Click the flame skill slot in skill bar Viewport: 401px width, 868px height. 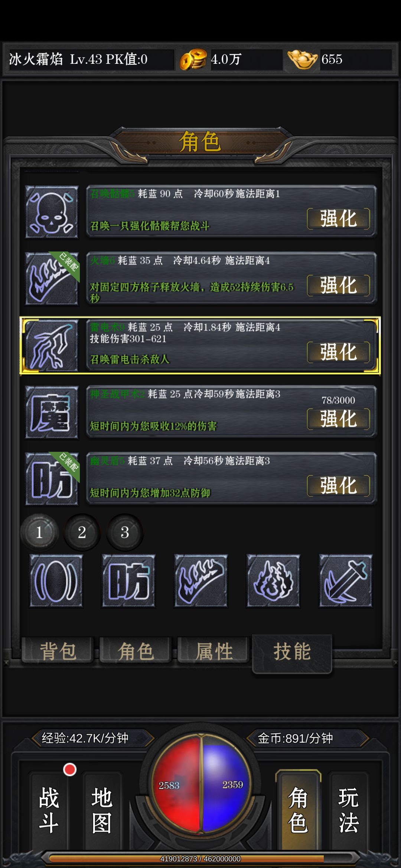273,581
